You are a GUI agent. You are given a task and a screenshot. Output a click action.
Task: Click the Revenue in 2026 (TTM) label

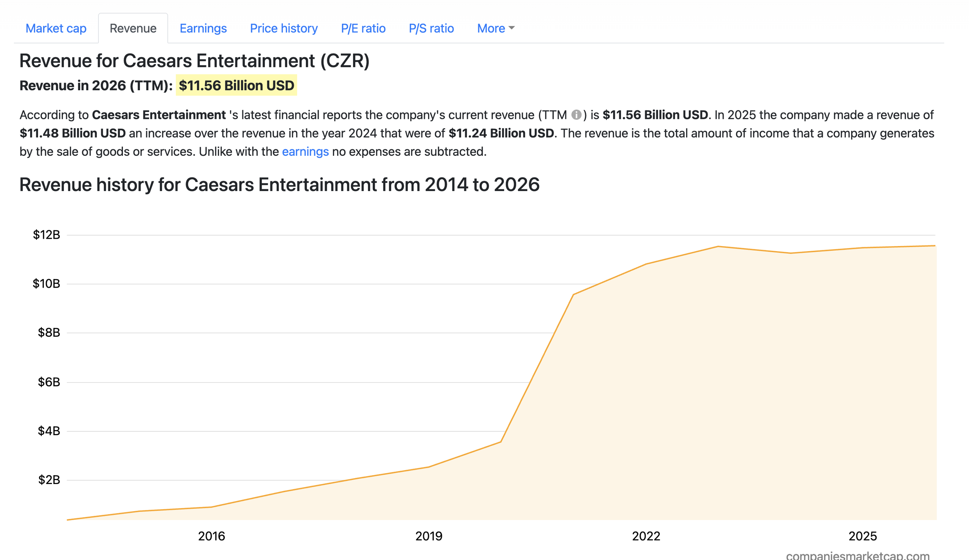click(96, 85)
